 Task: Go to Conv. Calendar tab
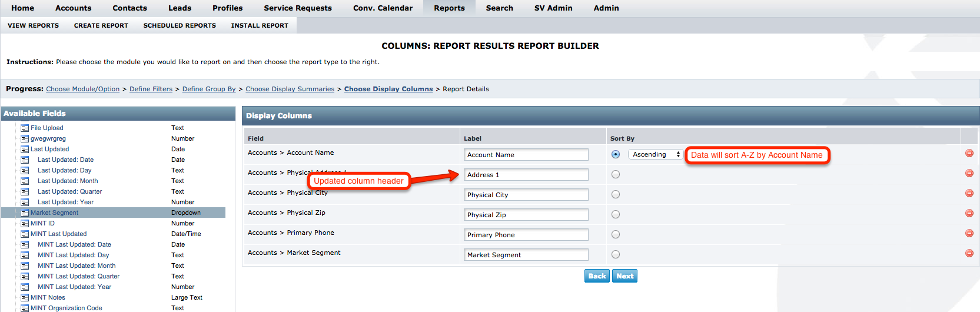coord(383,8)
